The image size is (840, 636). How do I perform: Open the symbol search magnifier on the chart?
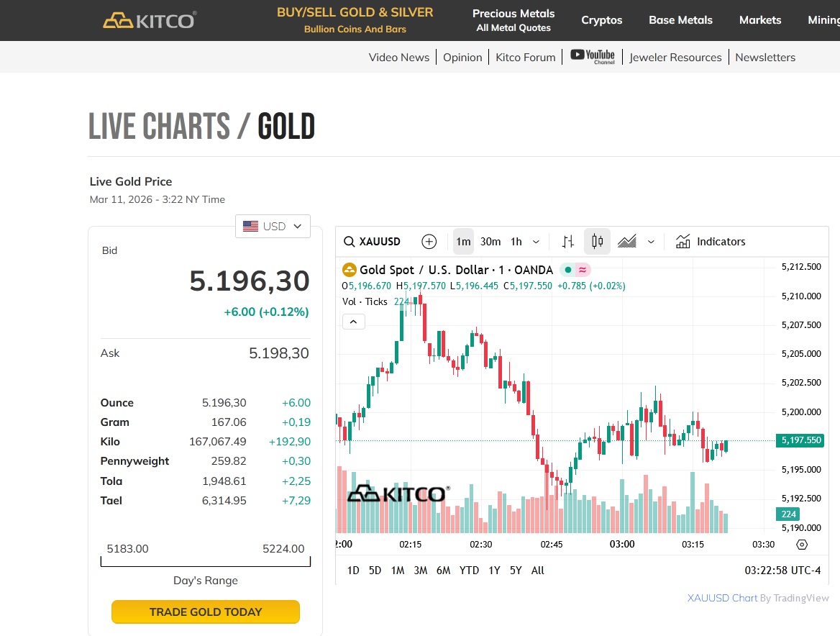click(x=349, y=242)
